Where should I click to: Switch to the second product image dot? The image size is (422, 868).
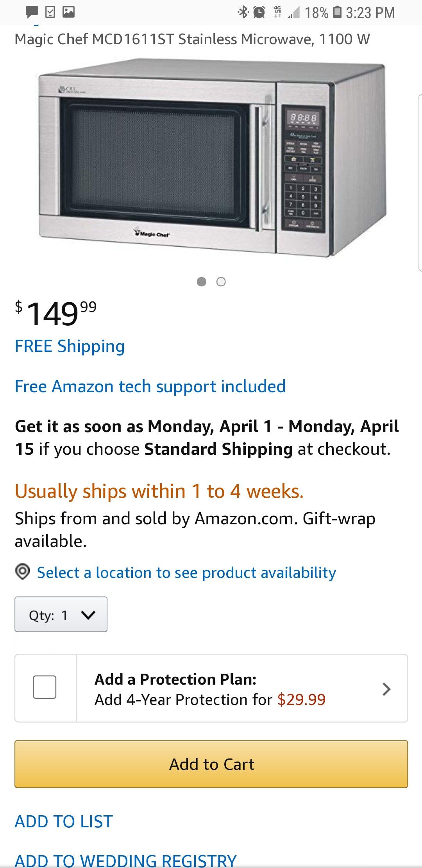(221, 282)
